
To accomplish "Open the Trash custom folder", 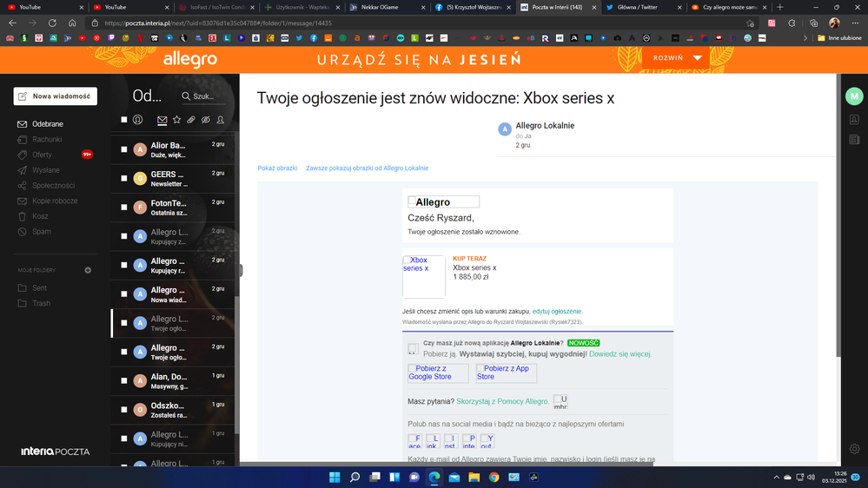I will 41,303.
